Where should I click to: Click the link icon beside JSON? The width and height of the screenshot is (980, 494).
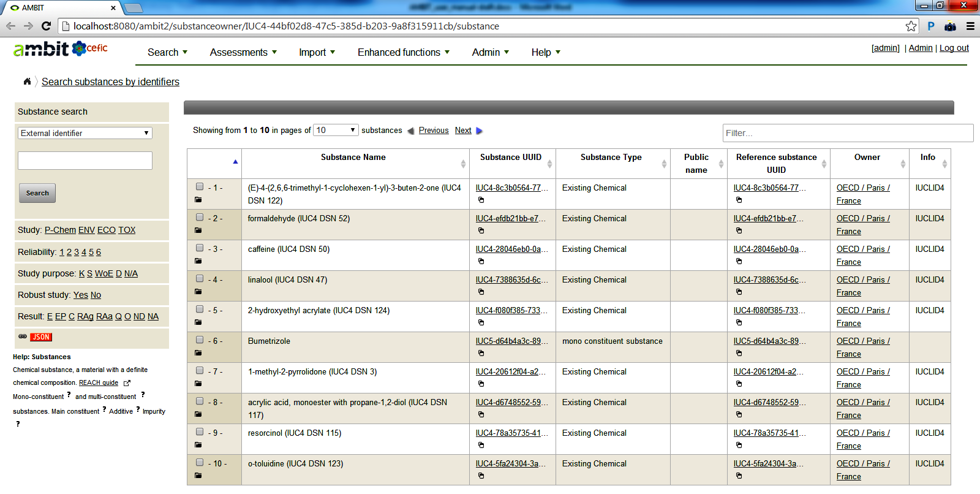click(23, 336)
